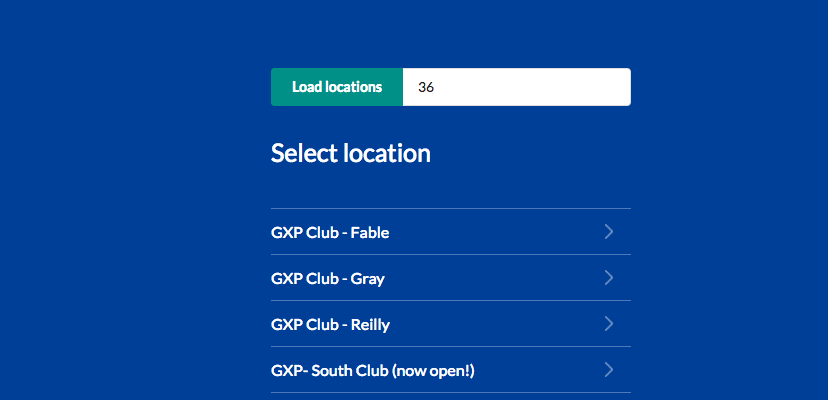The width and height of the screenshot is (828, 400).
Task: Click the chevron arrow beside GXP Club - Fable
Action: click(609, 231)
